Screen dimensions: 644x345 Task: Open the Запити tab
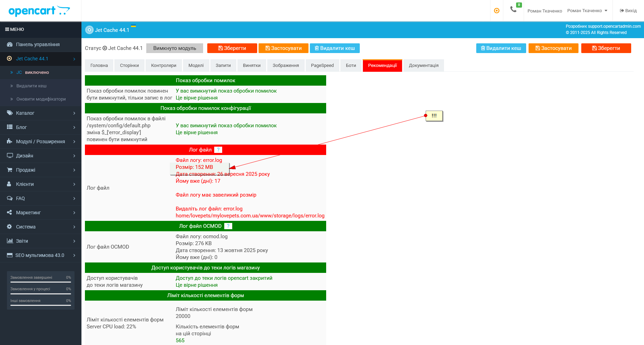pyautogui.click(x=223, y=66)
